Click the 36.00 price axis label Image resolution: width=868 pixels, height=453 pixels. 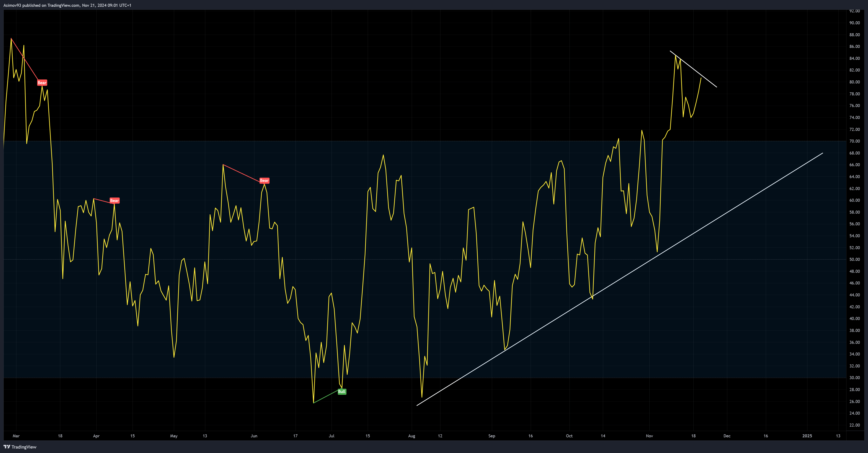(854, 342)
